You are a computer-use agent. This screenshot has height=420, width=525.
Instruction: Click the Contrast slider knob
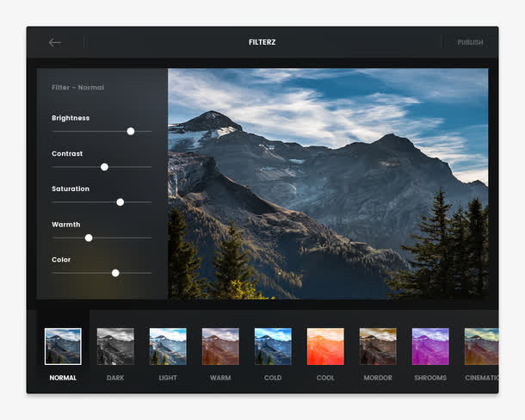[104, 167]
